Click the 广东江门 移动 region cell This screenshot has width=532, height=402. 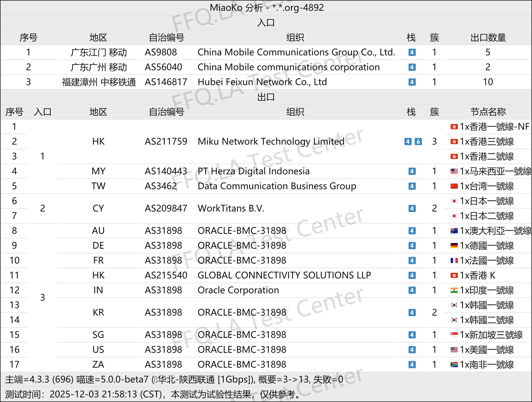[99, 52]
